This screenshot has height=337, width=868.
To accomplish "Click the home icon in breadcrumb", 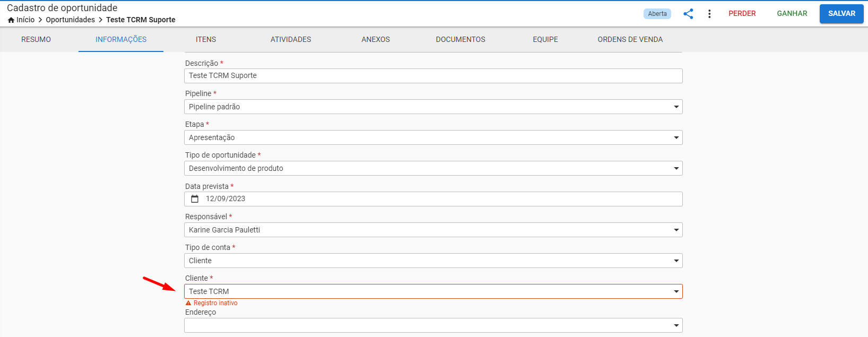I will tap(11, 20).
